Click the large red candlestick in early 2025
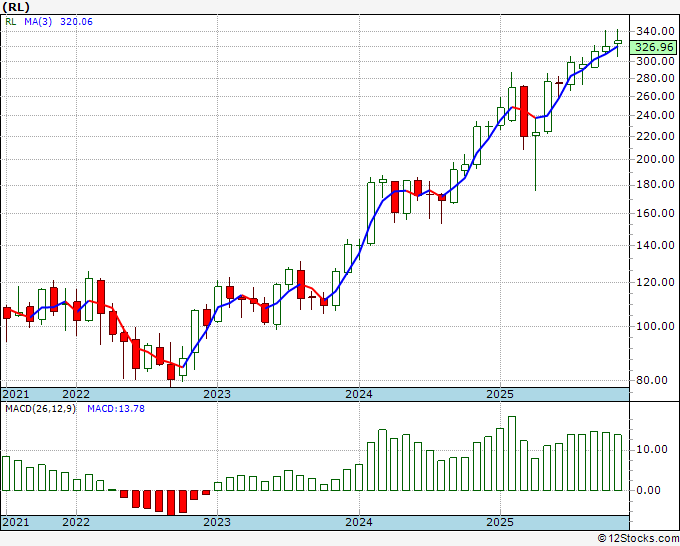This screenshot has width=680, height=546. 524,111
